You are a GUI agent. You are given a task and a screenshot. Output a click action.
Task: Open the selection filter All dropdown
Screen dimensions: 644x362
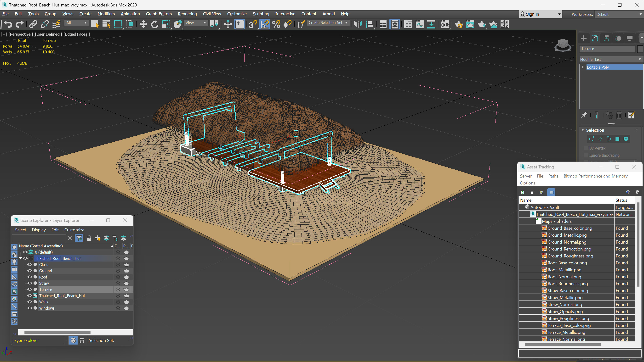(76, 23)
